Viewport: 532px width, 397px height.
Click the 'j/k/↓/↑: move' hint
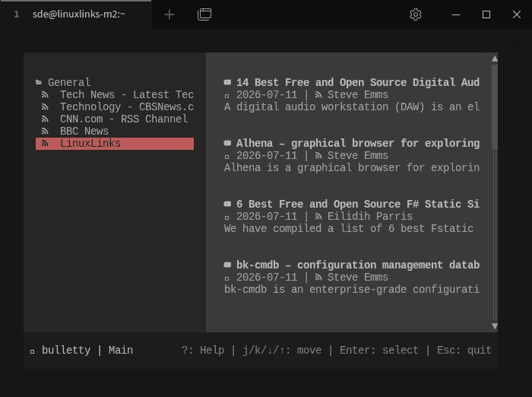[x=282, y=350]
